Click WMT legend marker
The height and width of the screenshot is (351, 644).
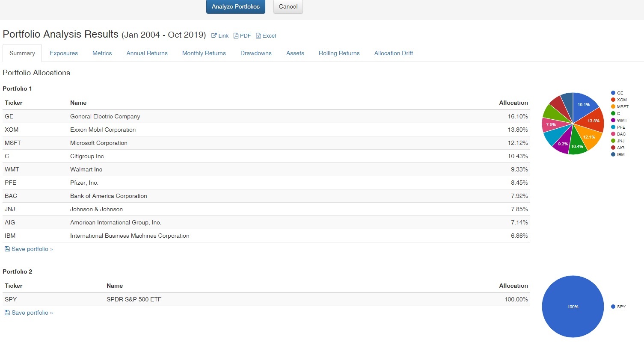613,120
